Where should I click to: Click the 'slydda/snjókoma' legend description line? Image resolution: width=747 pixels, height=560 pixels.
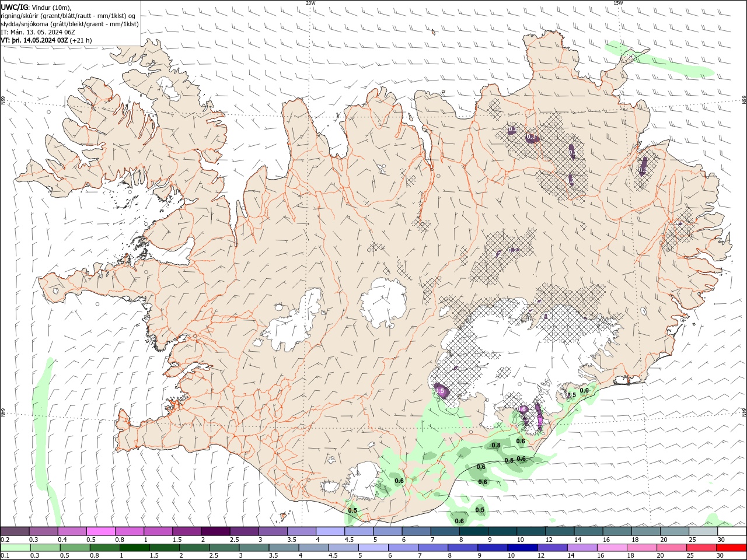[69, 24]
